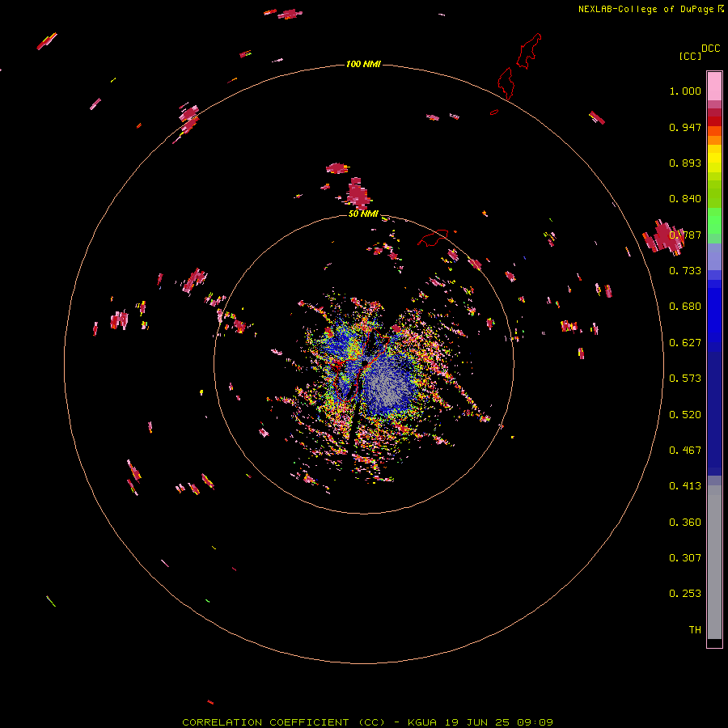Click the 0.573 legend value
The width and height of the screenshot is (728, 728).
[x=685, y=379]
